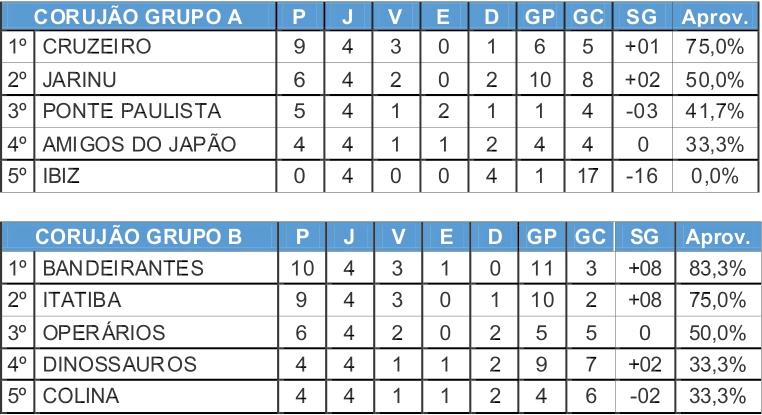Click the CORUJÃO GRUPO B header
Image resolution: width=762 pixels, height=415 pixels.
click(x=139, y=237)
